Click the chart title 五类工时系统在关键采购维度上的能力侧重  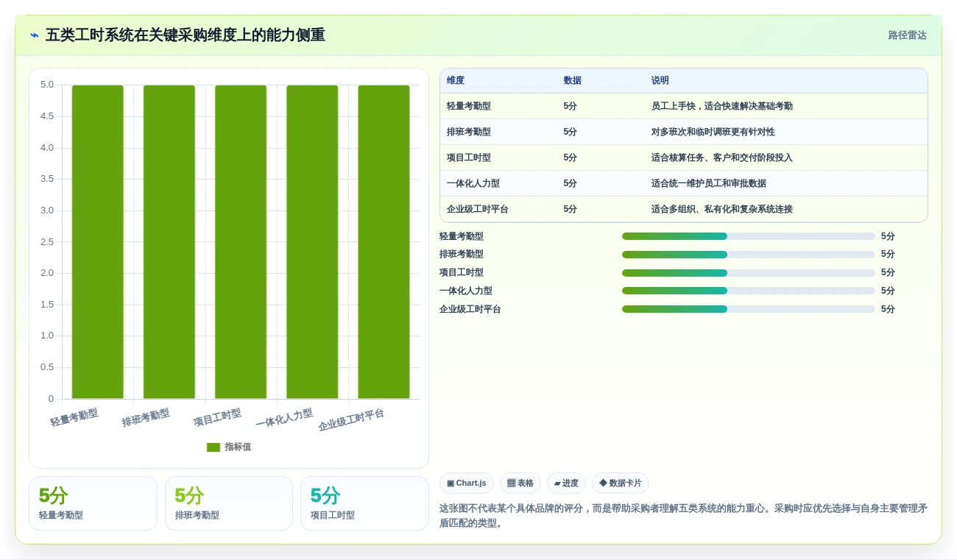coord(186,35)
